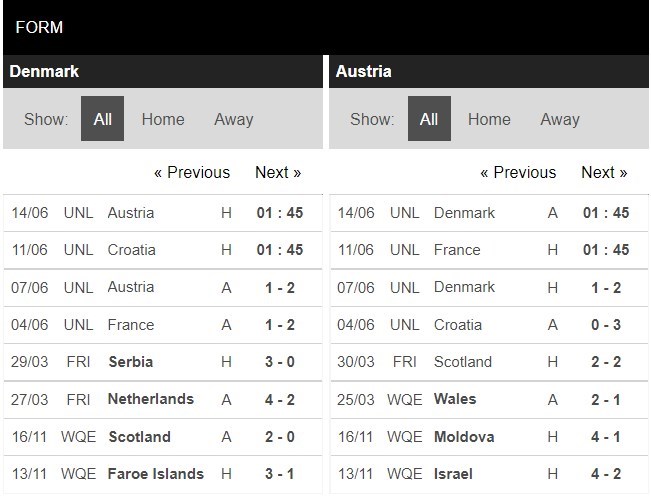Open the 4 - 1 Moldova score
The width and height of the screenshot is (651, 496).
(606, 437)
